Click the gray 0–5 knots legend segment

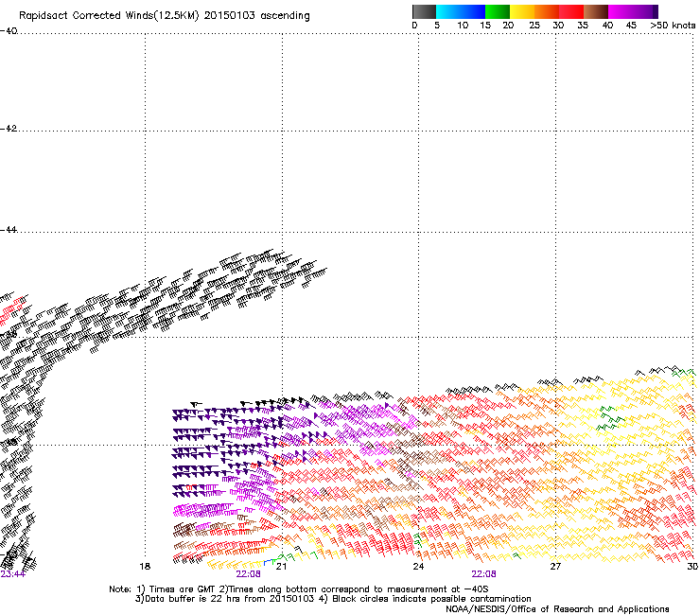pyautogui.click(x=424, y=11)
